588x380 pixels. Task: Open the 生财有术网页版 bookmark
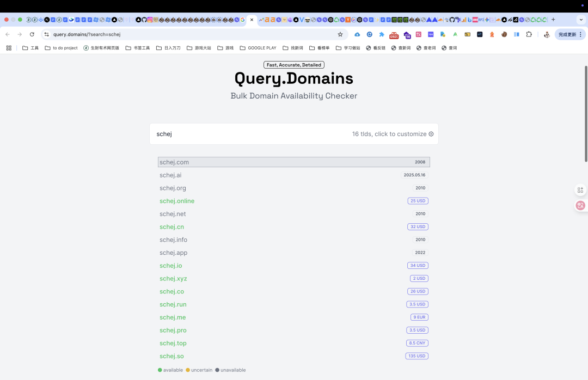(x=101, y=48)
